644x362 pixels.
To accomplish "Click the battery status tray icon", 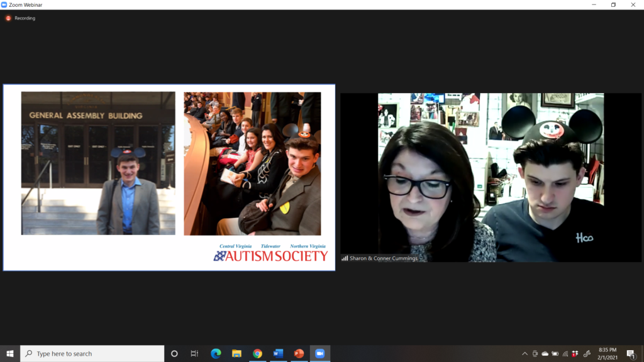I will tap(555, 353).
